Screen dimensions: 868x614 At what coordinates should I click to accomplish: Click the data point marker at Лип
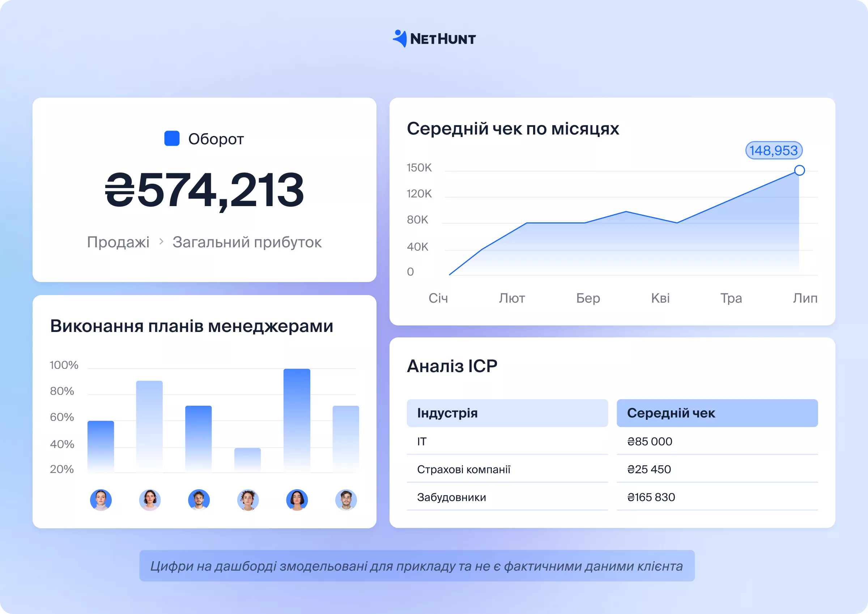[x=799, y=171]
